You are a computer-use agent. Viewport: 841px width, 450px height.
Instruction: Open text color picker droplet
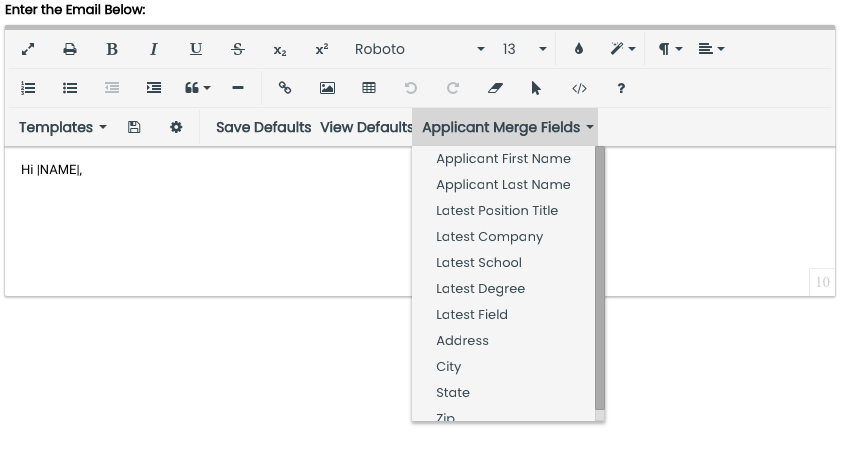[x=579, y=49]
